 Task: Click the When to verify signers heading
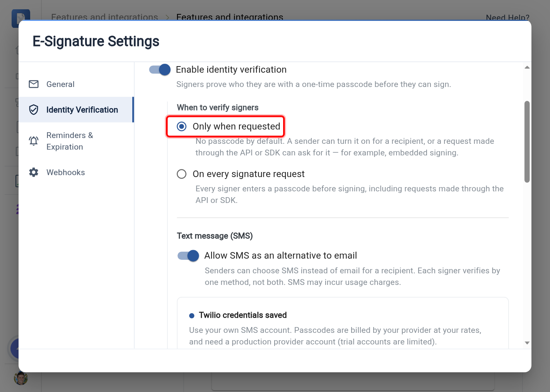[218, 107]
